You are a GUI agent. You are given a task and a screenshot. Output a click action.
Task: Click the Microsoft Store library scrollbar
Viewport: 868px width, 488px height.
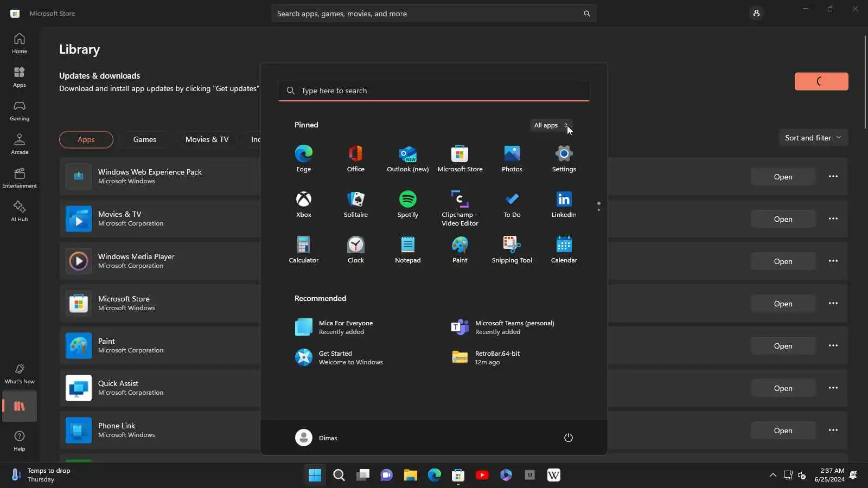coord(865,82)
